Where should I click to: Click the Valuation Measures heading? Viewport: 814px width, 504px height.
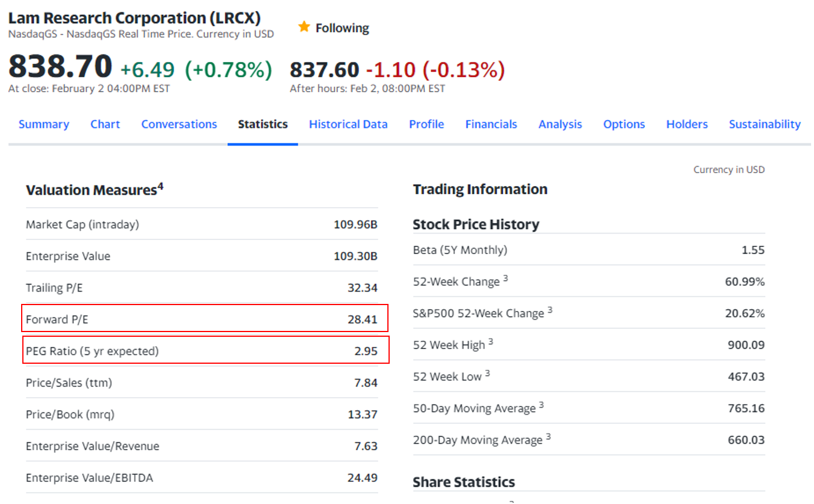(x=91, y=190)
